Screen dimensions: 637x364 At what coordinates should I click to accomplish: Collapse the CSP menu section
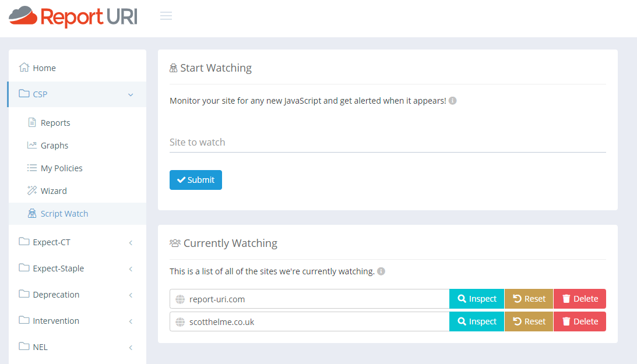tap(131, 94)
